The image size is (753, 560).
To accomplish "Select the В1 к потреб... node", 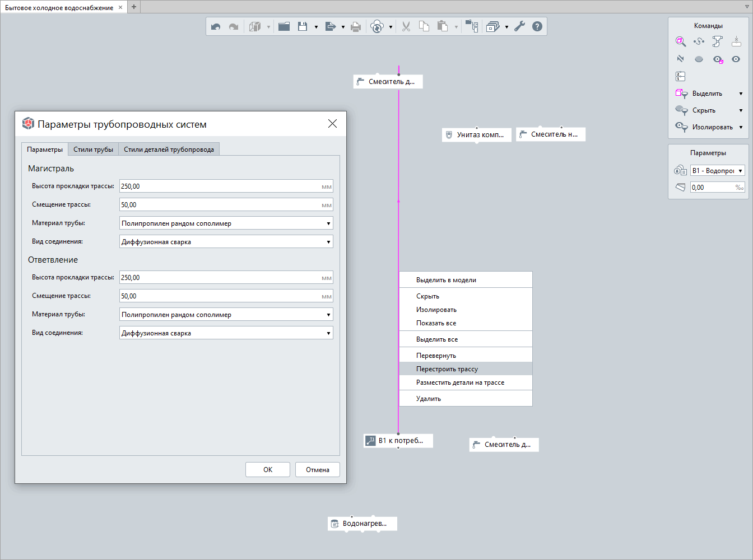I will [x=398, y=441].
